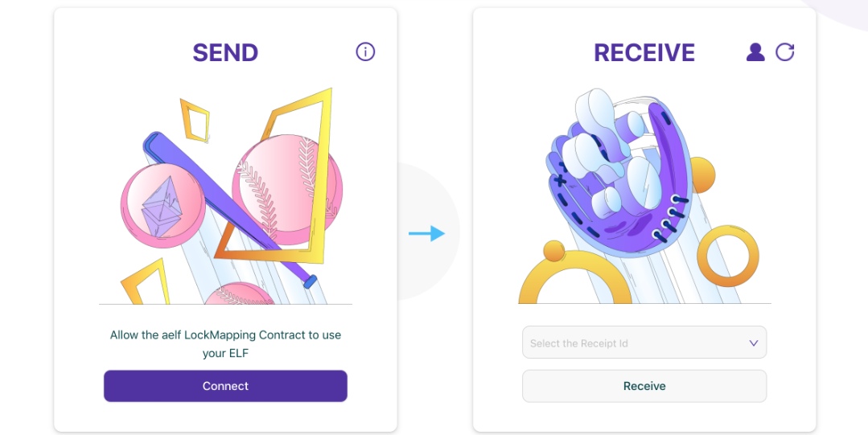This screenshot has width=868, height=435.
Task: Click the LockMapping Contract allowance text
Action: tap(225, 343)
